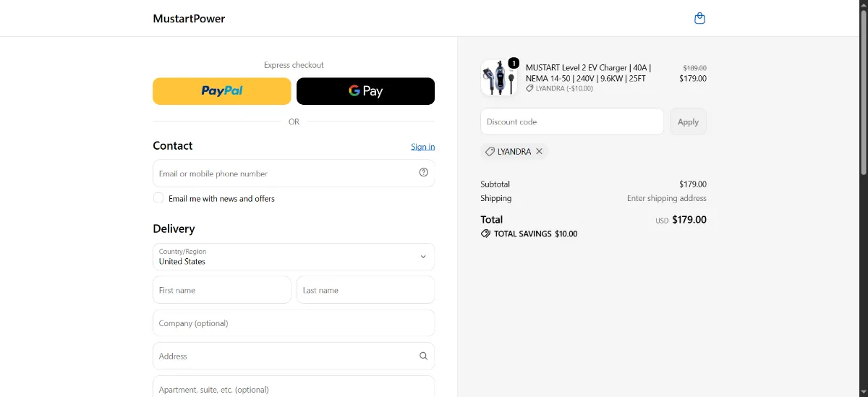Screen dimensions: 868x397
Task: Open the Country/Region dropdown
Action: point(294,257)
